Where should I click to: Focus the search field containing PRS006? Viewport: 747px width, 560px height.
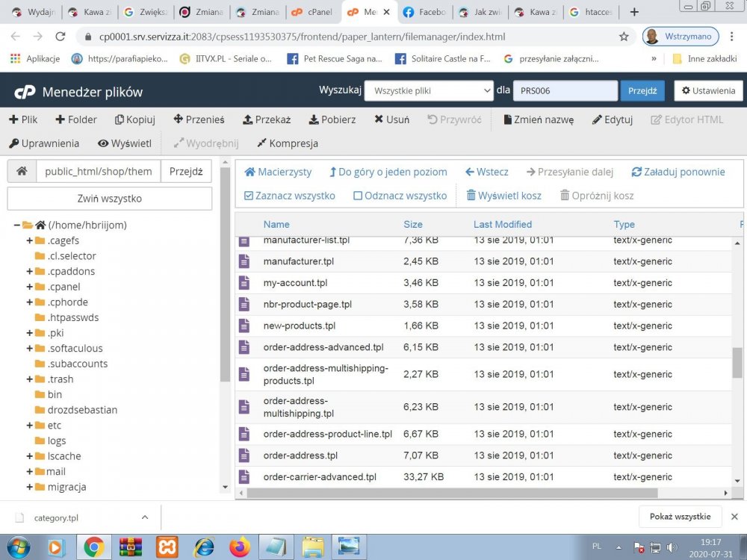click(x=565, y=90)
